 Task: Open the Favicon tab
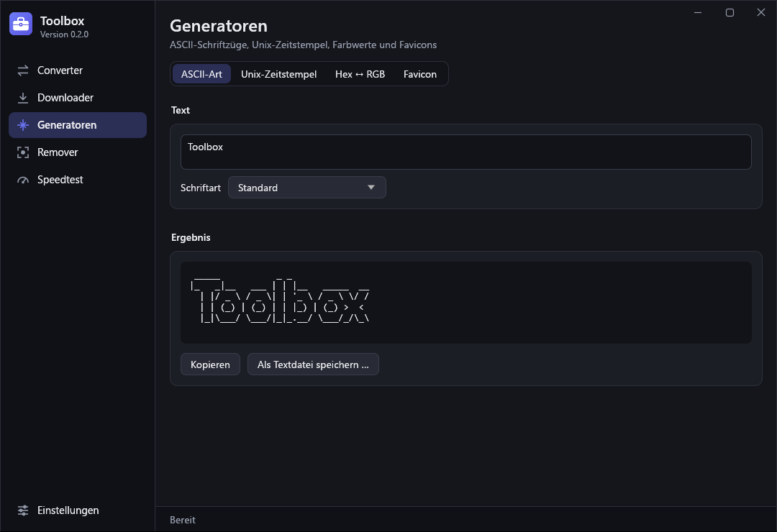click(x=419, y=74)
